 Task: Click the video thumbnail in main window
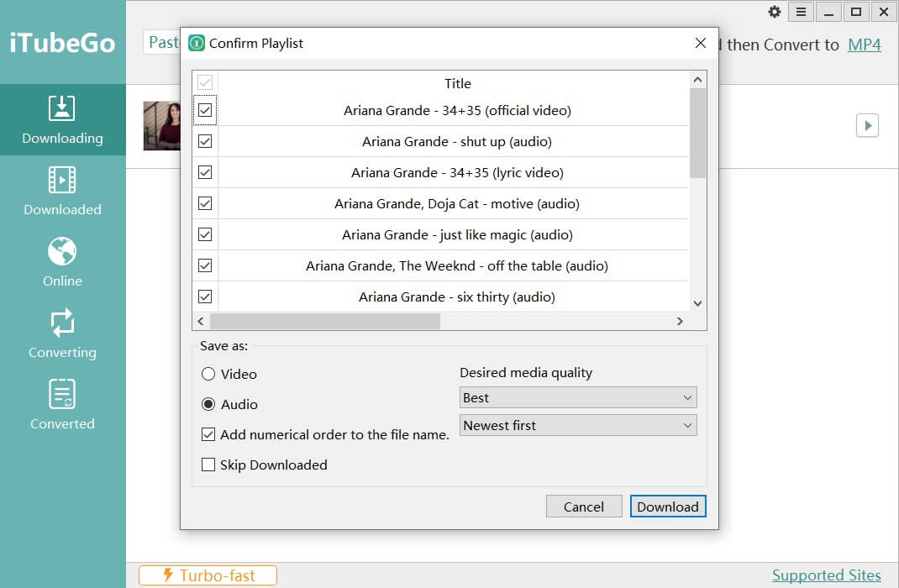(161, 125)
